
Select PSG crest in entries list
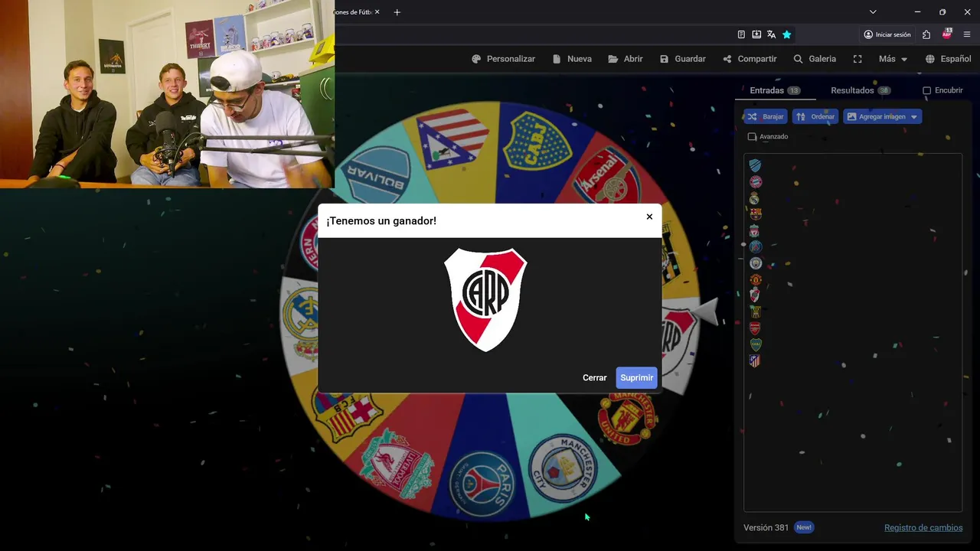pos(755,246)
